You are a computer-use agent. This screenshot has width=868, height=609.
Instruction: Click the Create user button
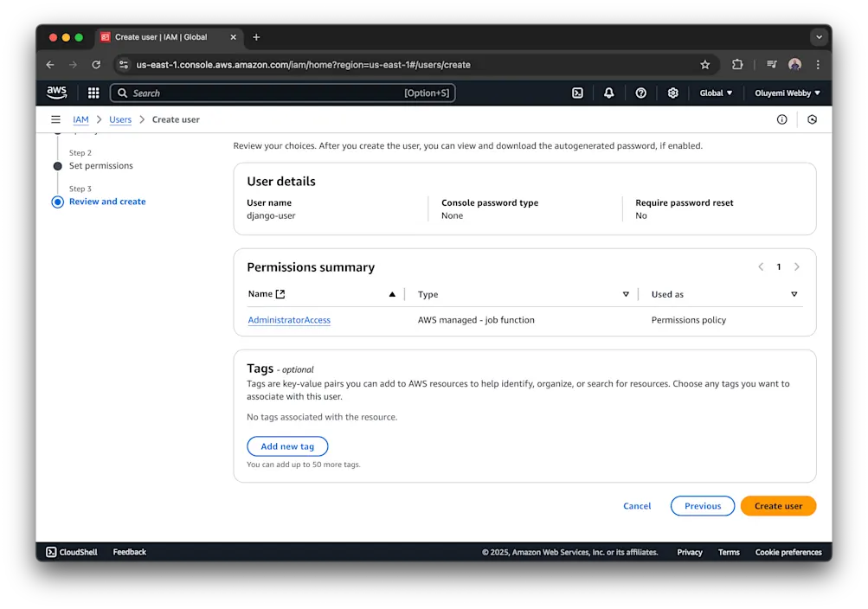pyautogui.click(x=777, y=506)
